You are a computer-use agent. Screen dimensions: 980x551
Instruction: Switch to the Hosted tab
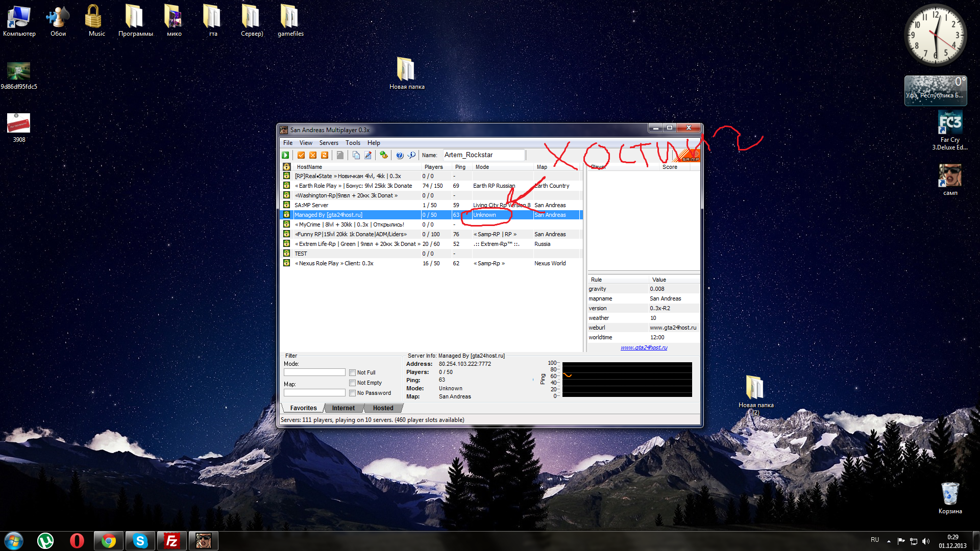[383, 408]
